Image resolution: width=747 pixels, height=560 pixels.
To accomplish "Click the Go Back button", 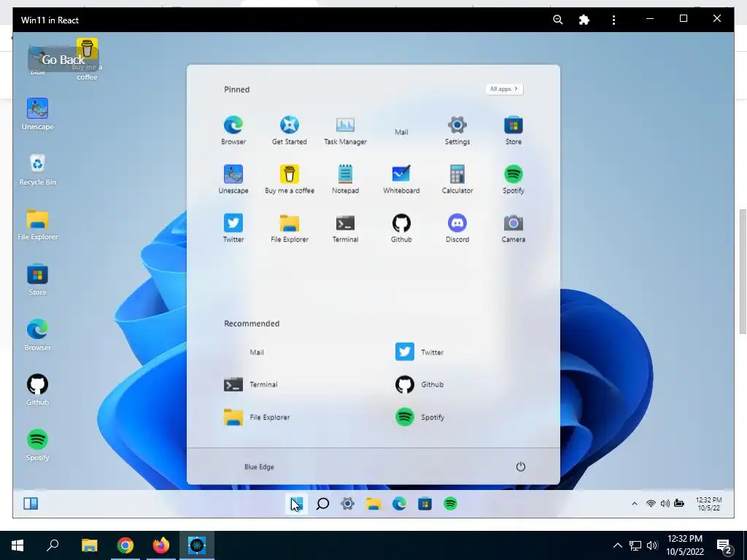I will [63, 60].
